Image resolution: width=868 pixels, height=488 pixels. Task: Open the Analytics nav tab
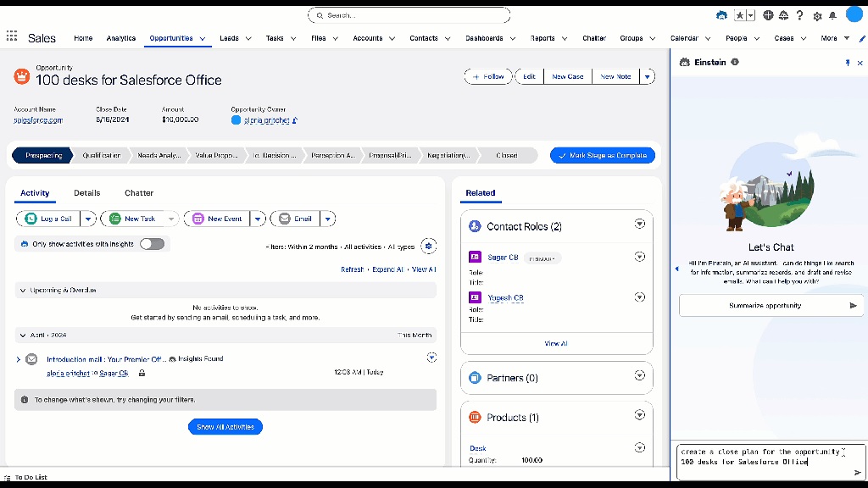pos(120,38)
